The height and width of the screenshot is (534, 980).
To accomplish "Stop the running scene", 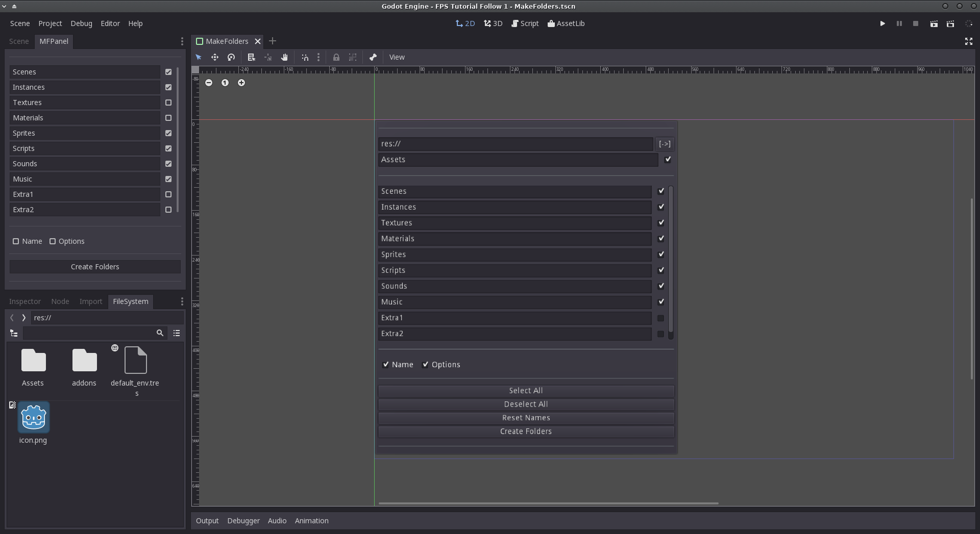I will 916,23.
